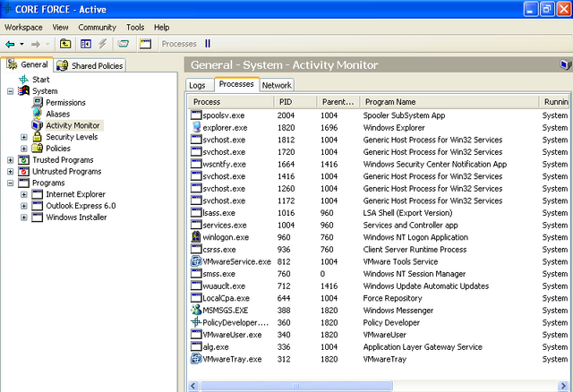
Task: Expand the Security Levels node
Action: pyautogui.click(x=24, y=137)
